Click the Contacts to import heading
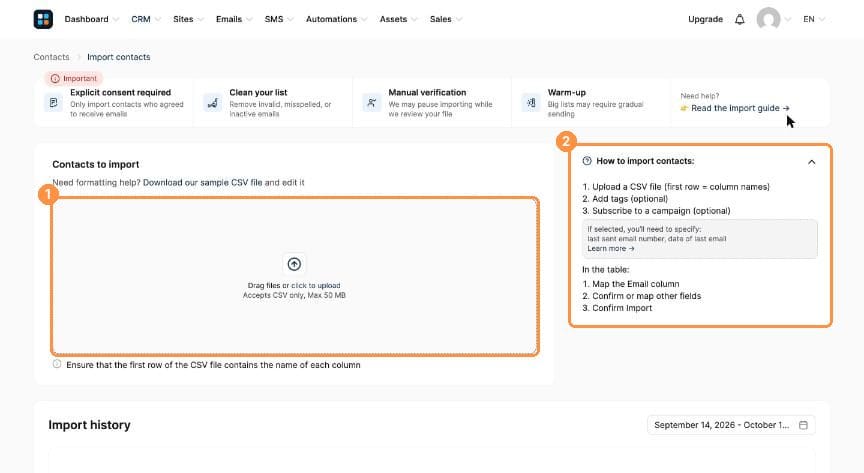 pos(95,164)
